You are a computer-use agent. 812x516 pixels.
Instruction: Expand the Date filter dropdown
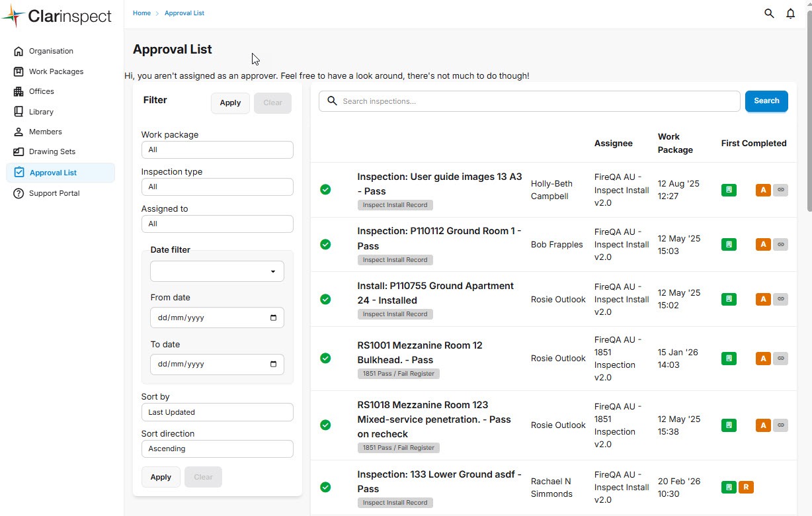(217, 271)
